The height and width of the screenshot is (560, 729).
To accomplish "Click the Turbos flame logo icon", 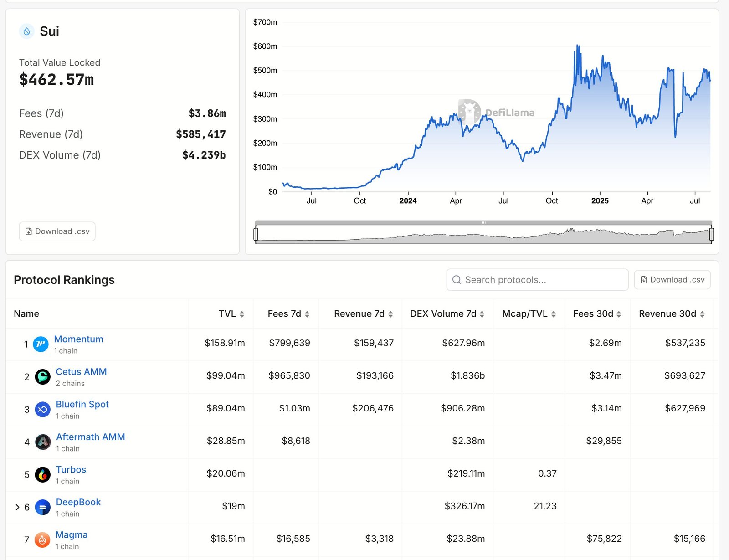I will (x=43, y=475).
